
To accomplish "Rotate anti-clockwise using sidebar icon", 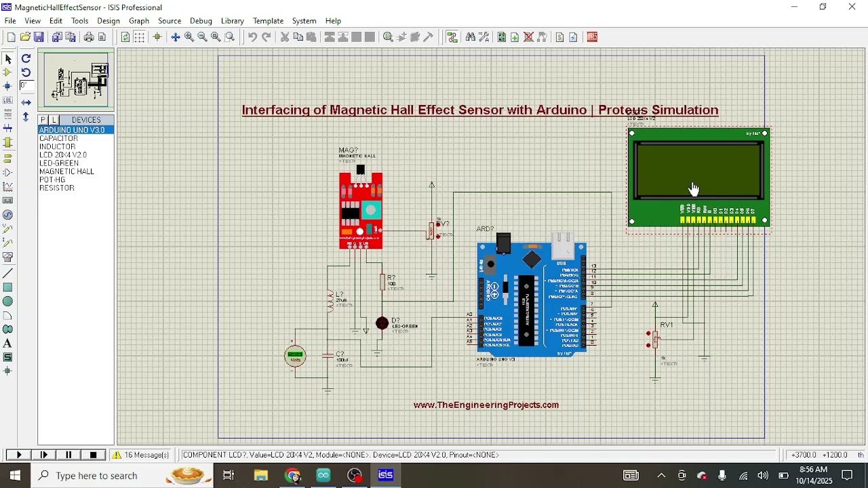I will tap(26, 73).
